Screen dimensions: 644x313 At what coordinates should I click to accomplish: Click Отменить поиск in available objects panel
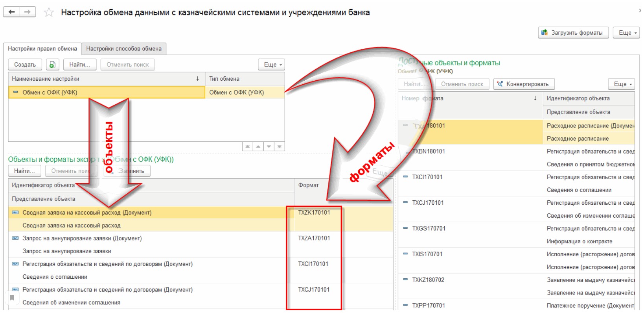click(462, 84)
